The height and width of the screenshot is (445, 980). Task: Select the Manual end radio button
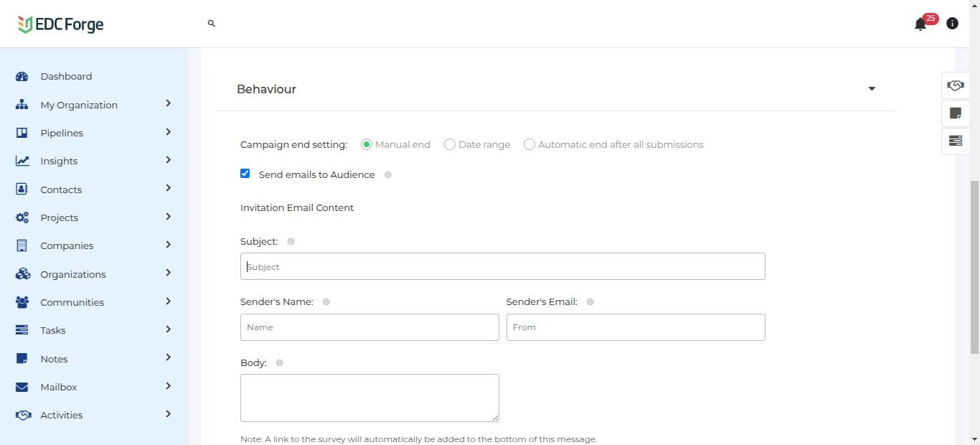tap(367, 144)
